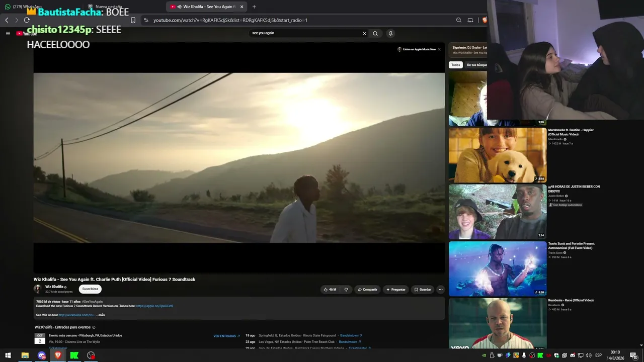This screenshot has width=644, height=362.
Task: Open the wizkhalifa.com tour link
Action: [x=76, y=315]
